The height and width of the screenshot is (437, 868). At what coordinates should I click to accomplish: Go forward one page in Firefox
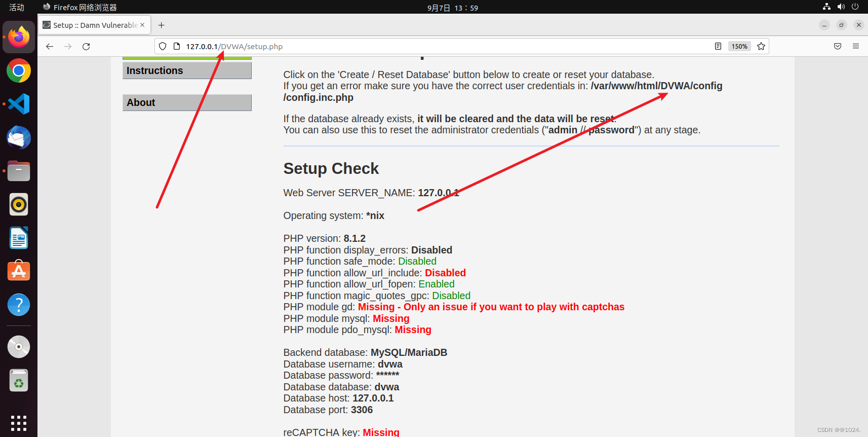pyautogui.click(x=68, y=46)
